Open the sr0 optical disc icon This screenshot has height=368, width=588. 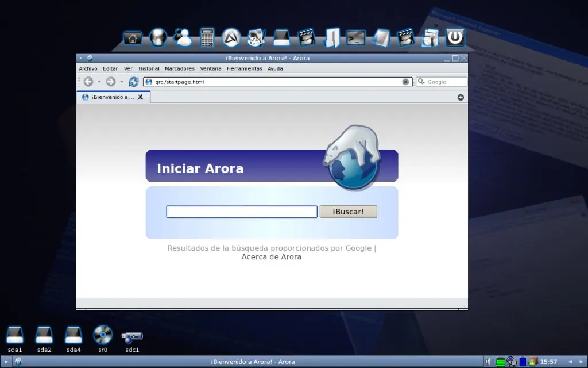(103, 339)
